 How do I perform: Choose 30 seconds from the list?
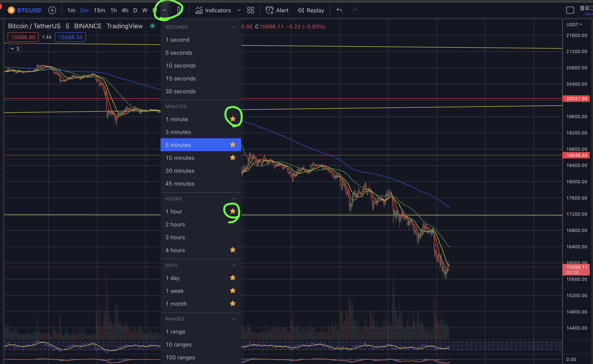180,92
